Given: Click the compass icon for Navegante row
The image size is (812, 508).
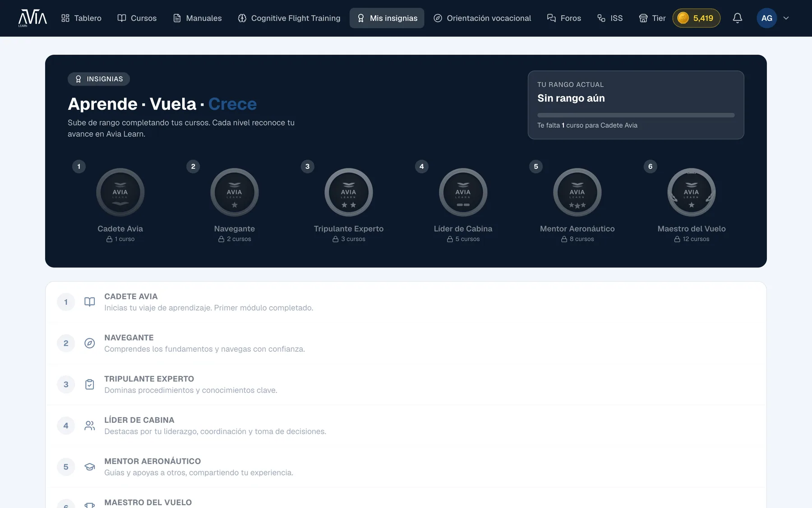Looking at the screenshot, I should [x=90, y=343].
